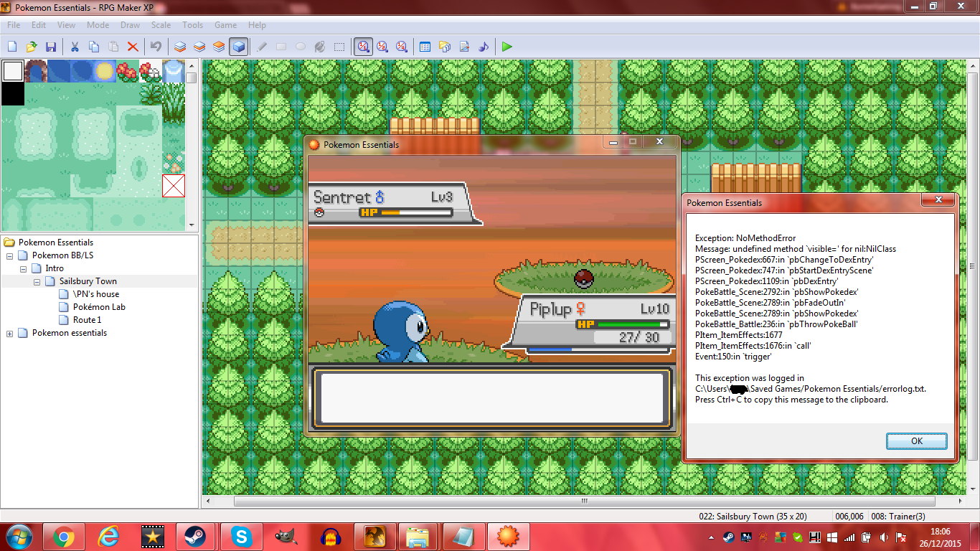Set map zoom scale to 1/4
The image size is (980, 551).
(402, 47)
